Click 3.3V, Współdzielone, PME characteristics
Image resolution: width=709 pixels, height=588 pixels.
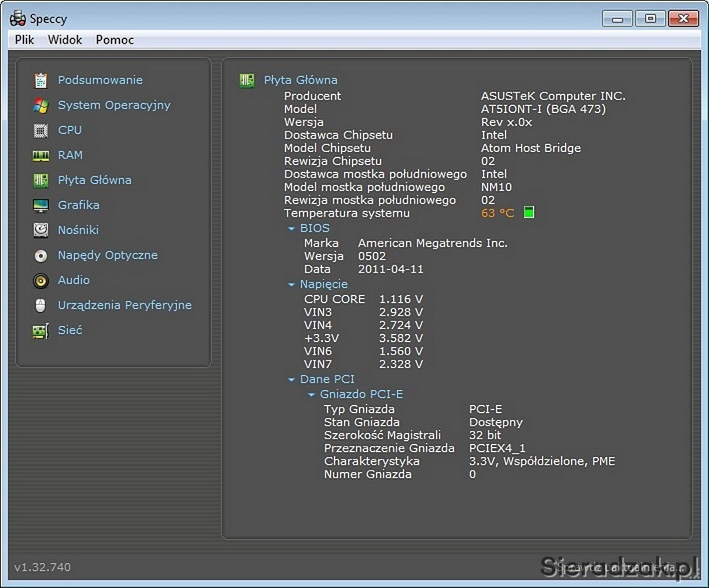pos(542,462)
